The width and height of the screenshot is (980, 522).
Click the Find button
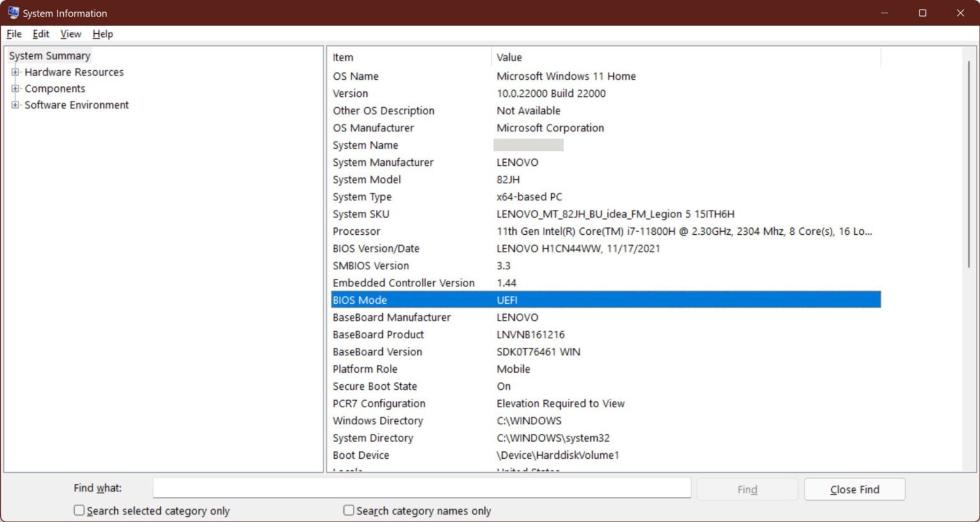click(746, 488)
